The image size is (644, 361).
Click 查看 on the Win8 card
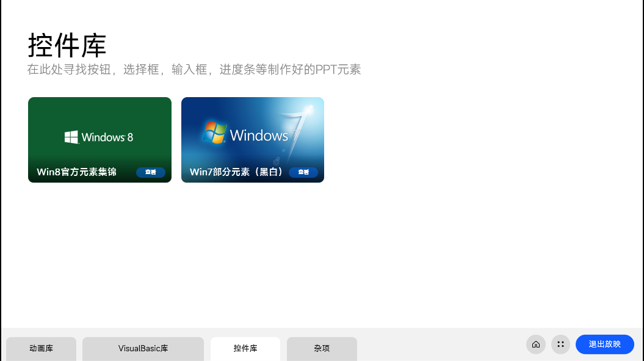point(150,172)
